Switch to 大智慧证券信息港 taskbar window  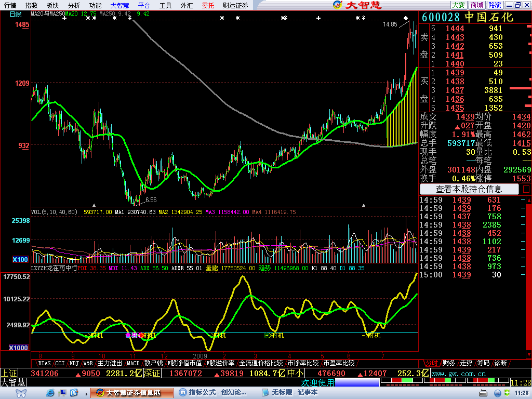coord(131,393)
